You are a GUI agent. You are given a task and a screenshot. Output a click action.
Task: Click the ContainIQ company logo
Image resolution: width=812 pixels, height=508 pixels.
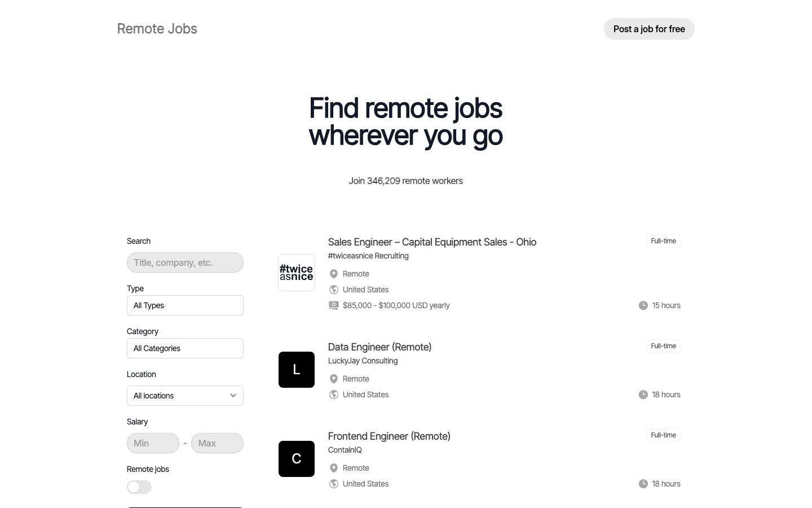click(x=296, y=459)
